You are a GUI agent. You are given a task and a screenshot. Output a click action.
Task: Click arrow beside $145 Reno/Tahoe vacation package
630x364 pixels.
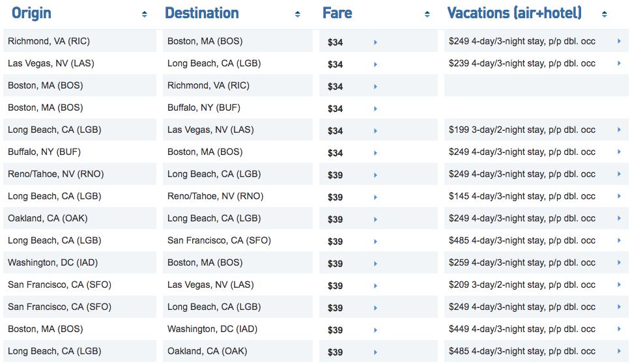point(619,196)
